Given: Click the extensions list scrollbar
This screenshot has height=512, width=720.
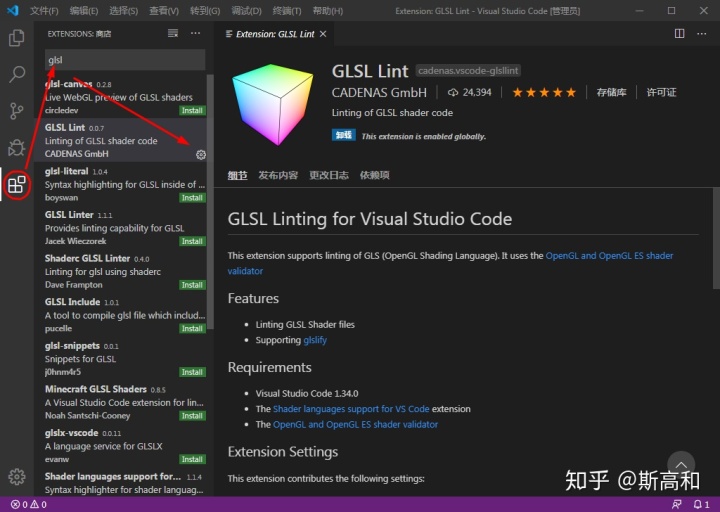Looking at the screenshot, I should click(x=210, y=202).
